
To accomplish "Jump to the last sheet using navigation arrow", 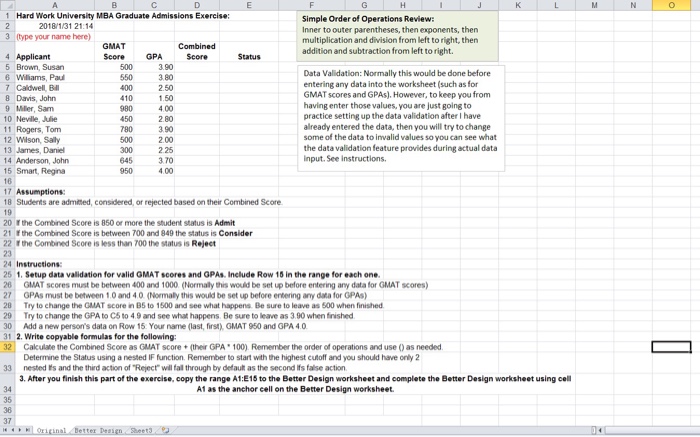I will (x=28, y=430).
